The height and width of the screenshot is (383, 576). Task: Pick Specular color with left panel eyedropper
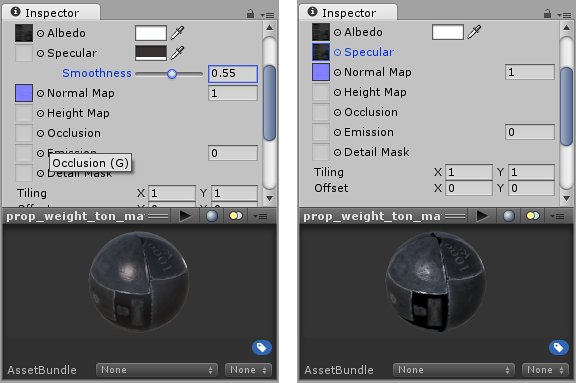click(177, 53)
